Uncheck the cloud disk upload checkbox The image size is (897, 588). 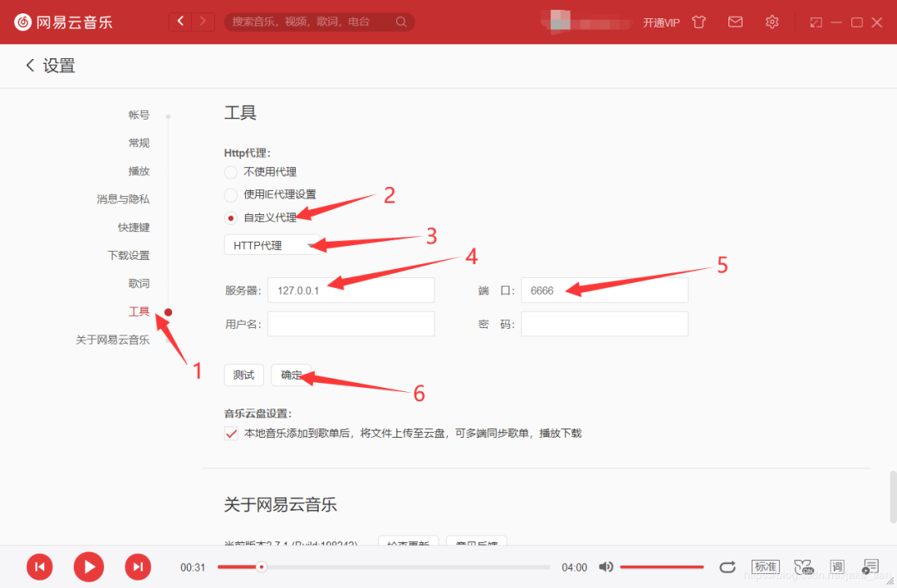(x=231, y=434)
